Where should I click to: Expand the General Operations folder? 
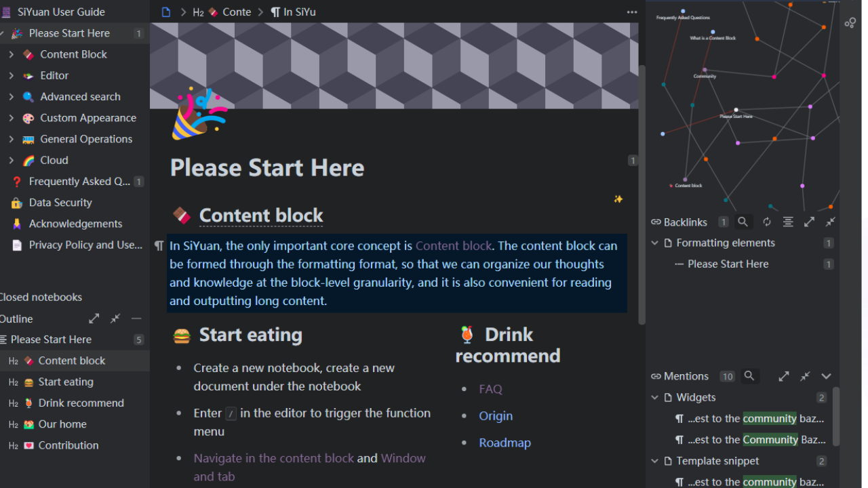click(12, 139)
